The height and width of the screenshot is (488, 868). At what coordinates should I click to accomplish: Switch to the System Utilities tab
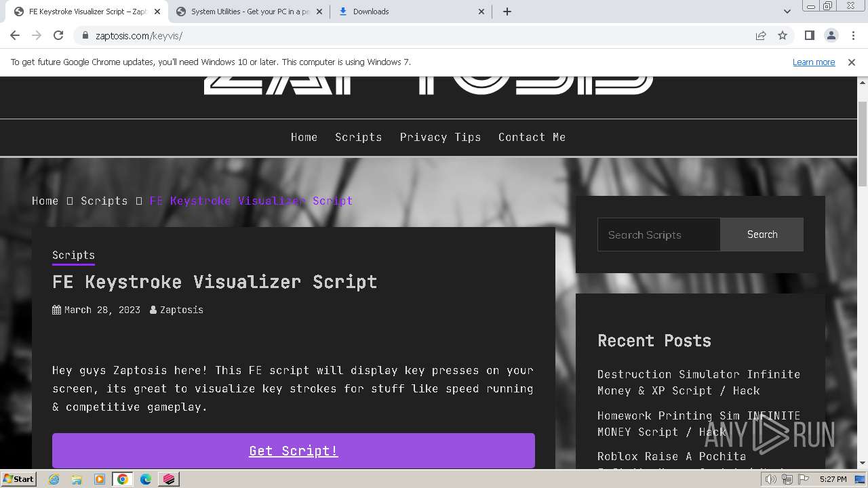click(249, 12)
